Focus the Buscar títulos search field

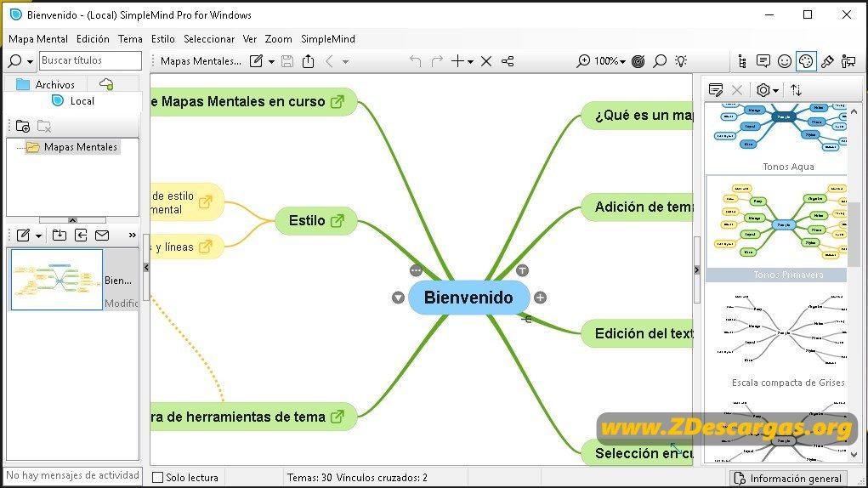[x=91, y=60]
